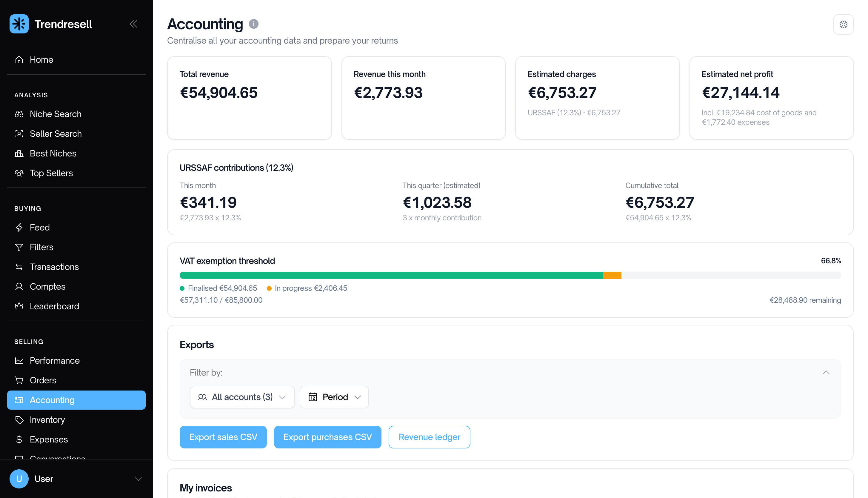Image resolution: width=868 pixels, height=498 pixels.
Task: Click the Accounting info icon
Action: point(253,24)
